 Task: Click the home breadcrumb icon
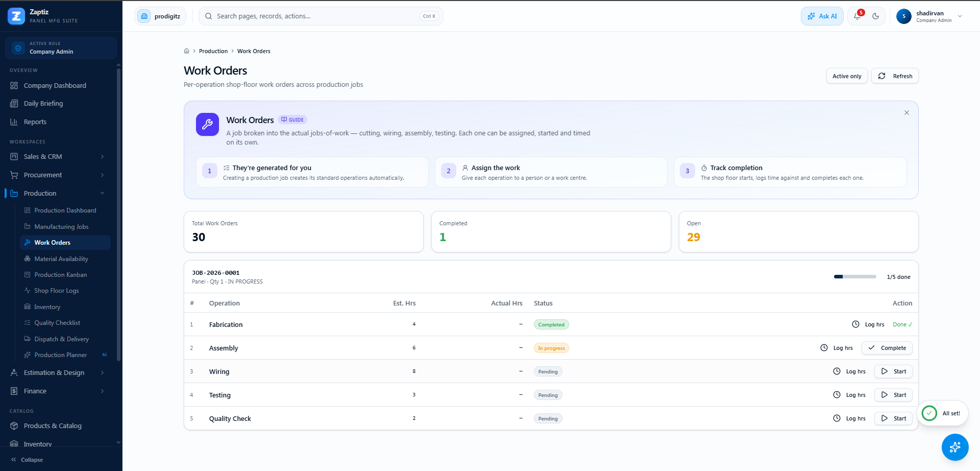point(187,51)
